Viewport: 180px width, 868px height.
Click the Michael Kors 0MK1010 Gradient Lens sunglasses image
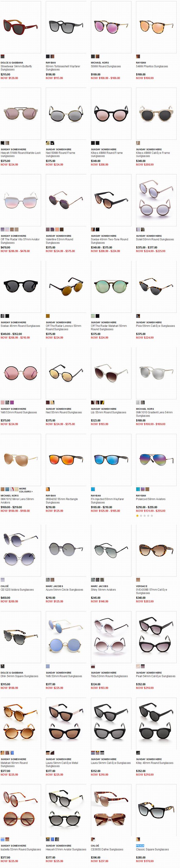(156, 373)
